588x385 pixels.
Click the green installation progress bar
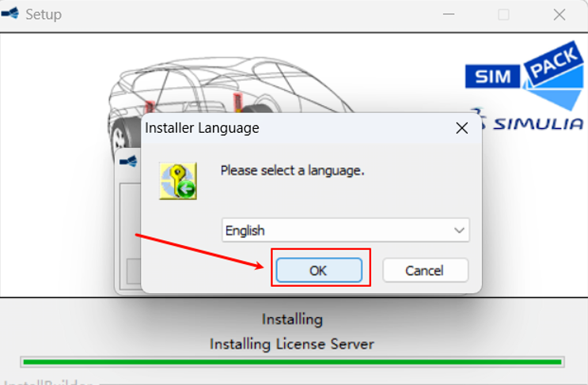[292, 362]
